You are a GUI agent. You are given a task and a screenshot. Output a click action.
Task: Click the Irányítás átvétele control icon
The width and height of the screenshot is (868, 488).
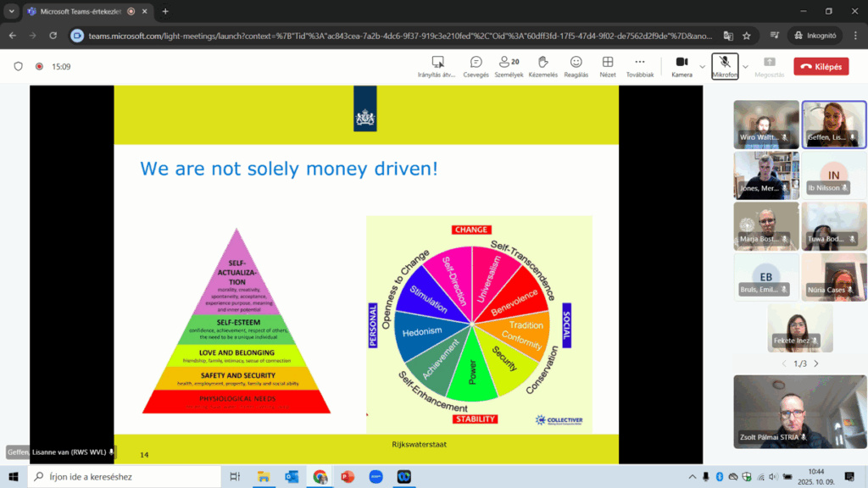[x=437, y=66]
